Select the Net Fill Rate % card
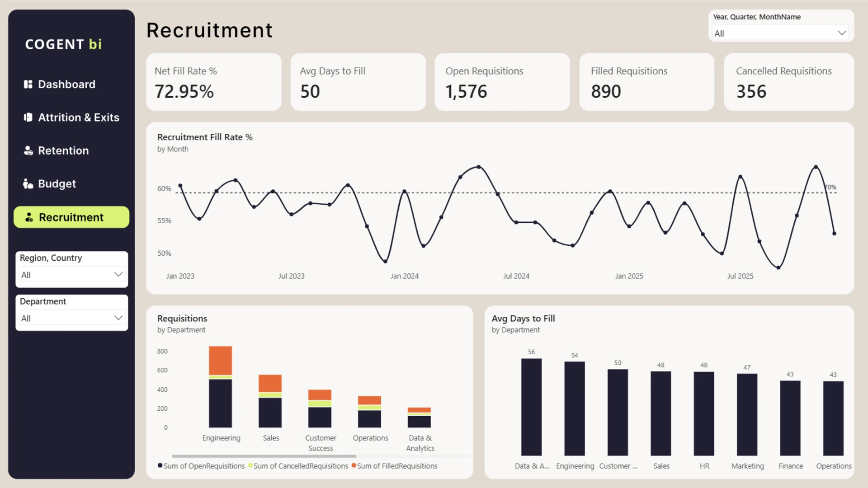The height and width of the screenshot is (488, 868). tap(213, 82)
